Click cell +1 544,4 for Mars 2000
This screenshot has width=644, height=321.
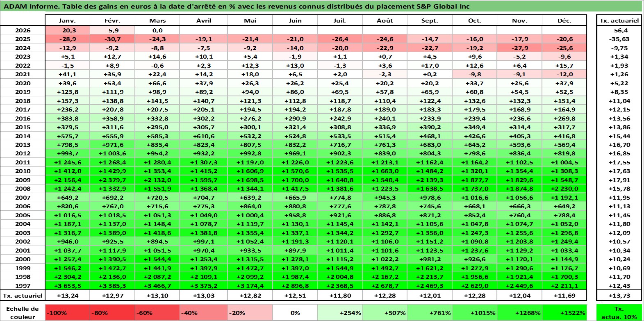click(157, 259)
